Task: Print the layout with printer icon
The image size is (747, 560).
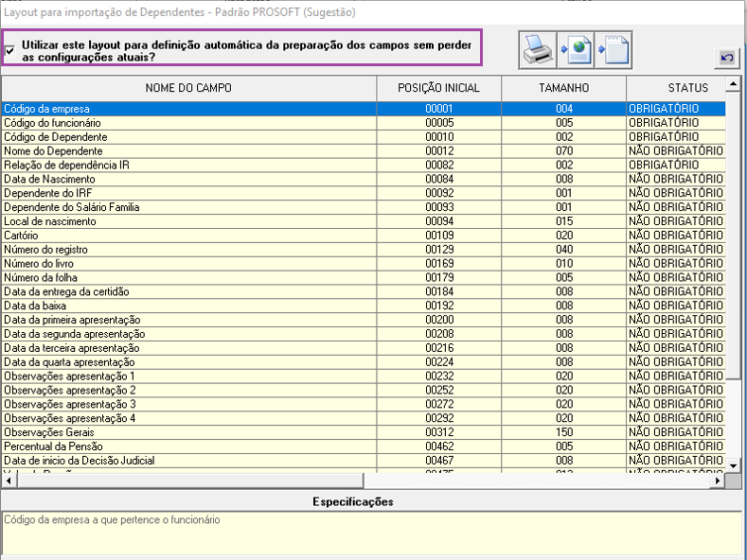Action: pyautogui.click(x=538, y=50)
